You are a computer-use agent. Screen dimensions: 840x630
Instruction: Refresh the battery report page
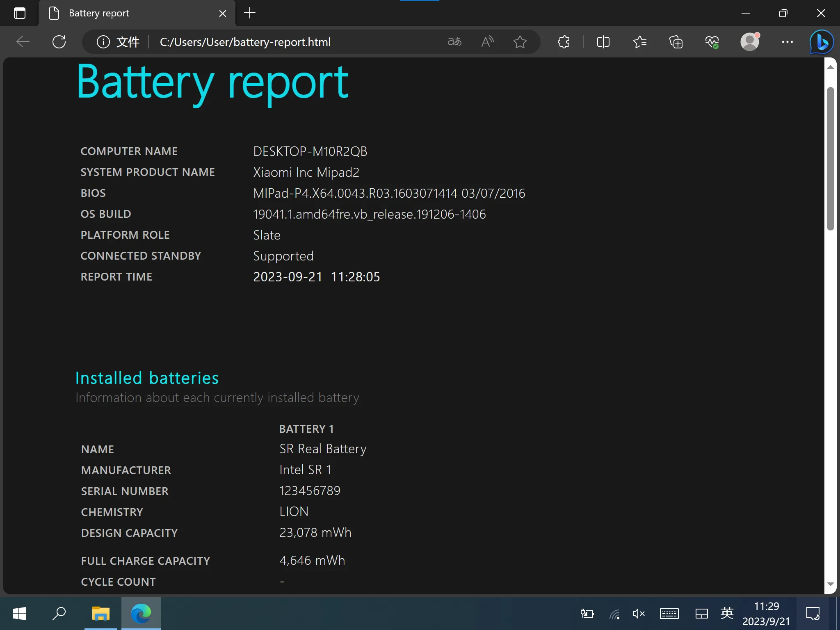(x=59, y=41)
